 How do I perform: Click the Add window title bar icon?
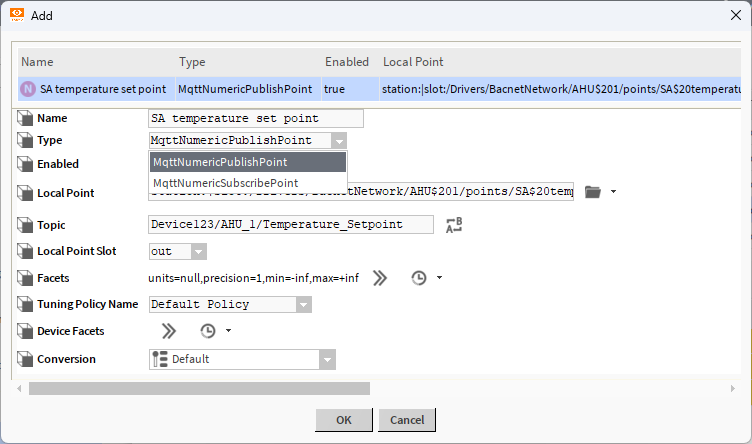click(x=17, y=16)
